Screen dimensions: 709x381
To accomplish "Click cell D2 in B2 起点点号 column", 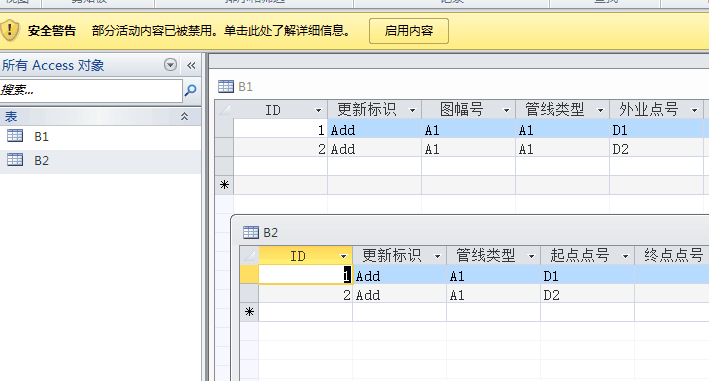I will [x=587, y=295].
